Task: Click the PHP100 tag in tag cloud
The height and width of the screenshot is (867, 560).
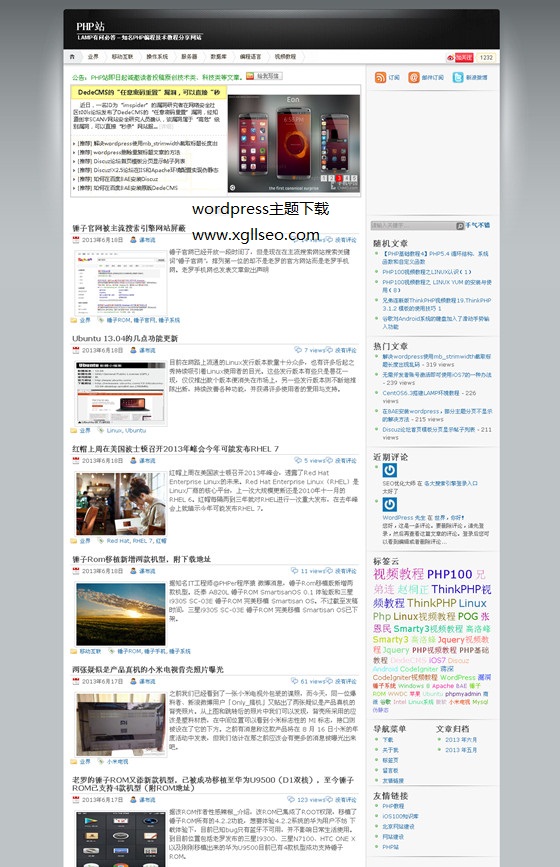Action: pos(449,574)
